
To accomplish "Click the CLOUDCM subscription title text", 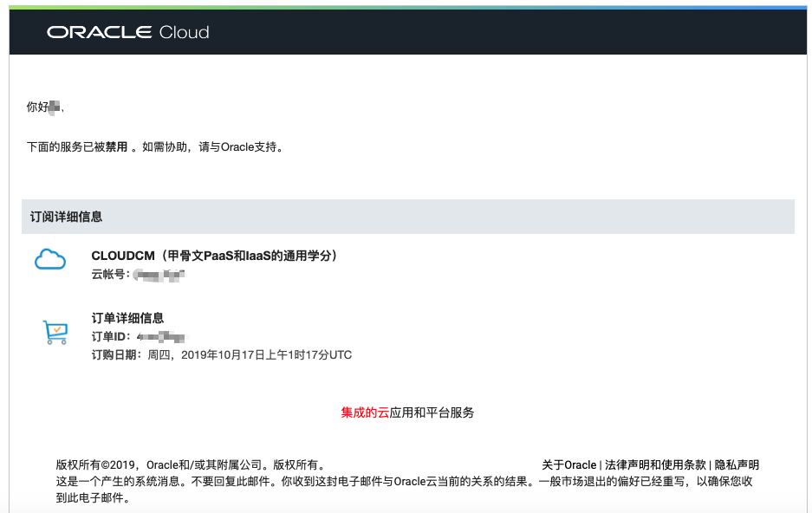I will pos(214,256).
